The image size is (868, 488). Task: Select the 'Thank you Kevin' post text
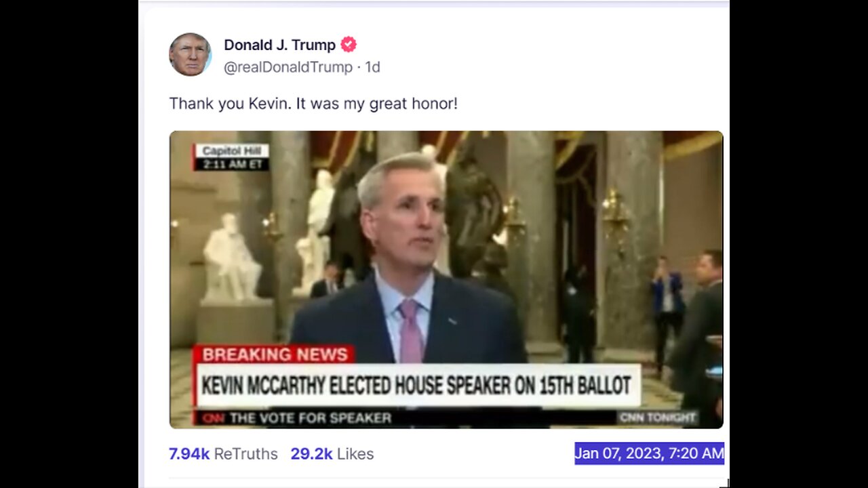pyautogui.click(x=313, y=104)
